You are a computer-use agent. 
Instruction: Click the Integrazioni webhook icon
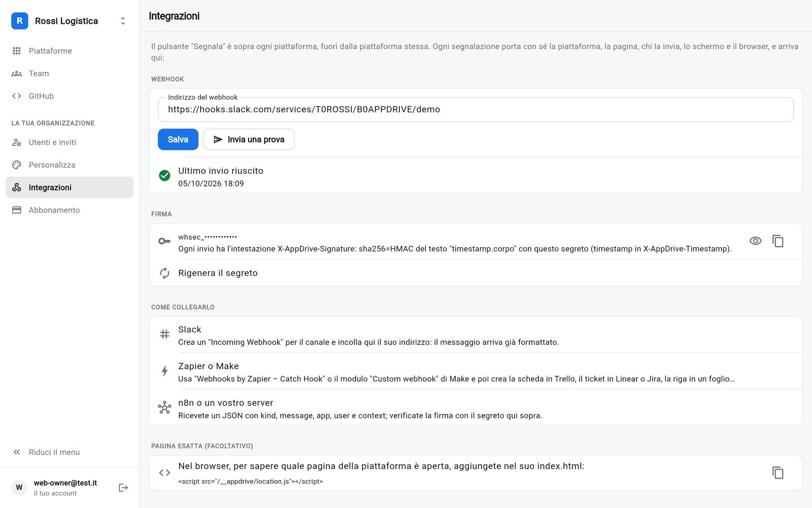pos(17,187)
